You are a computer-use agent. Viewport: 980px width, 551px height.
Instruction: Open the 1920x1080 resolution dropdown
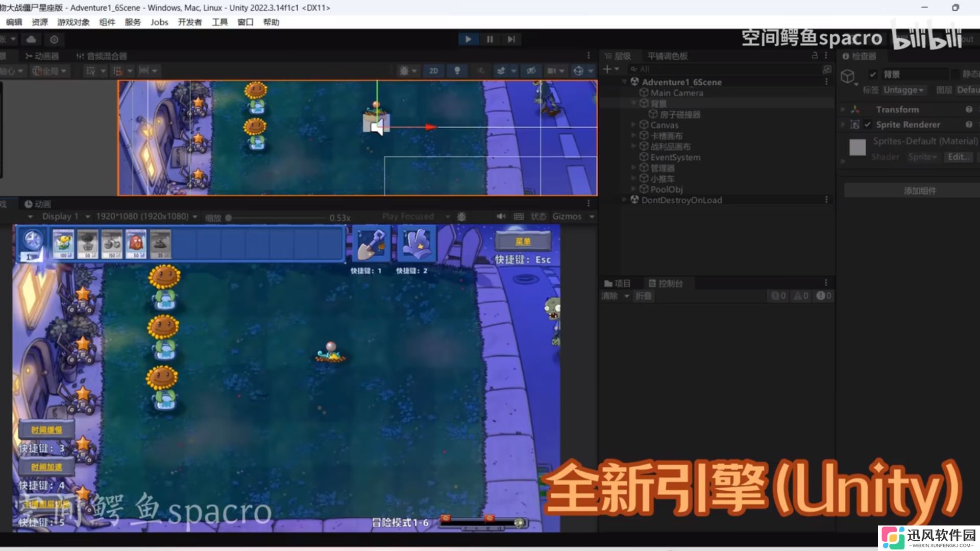point(146,217)
